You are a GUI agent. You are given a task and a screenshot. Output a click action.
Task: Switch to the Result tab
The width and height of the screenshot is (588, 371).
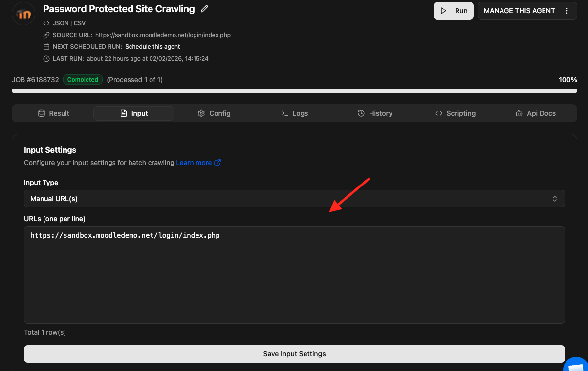click(x=54, y=113)
